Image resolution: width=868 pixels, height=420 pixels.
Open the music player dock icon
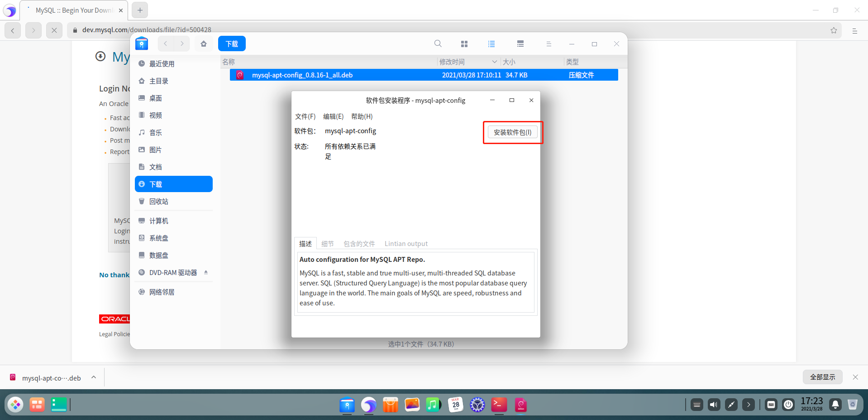pos(434,405)
